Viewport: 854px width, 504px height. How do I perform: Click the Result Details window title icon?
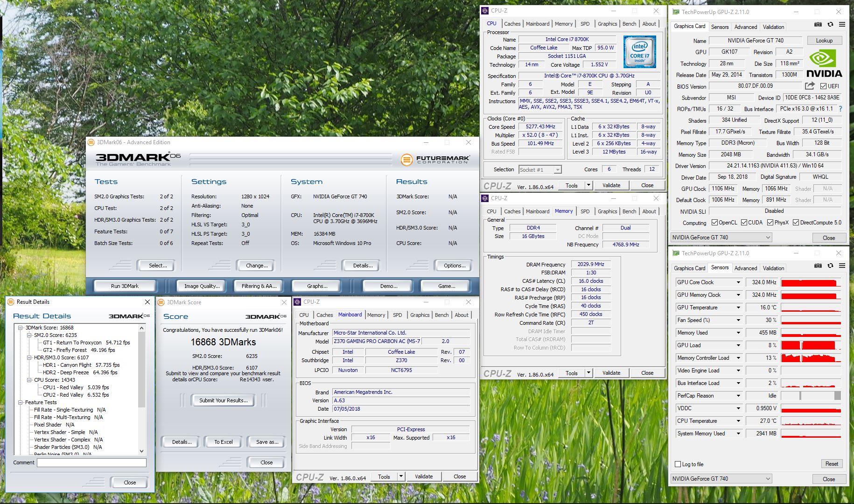click(11, 302)
